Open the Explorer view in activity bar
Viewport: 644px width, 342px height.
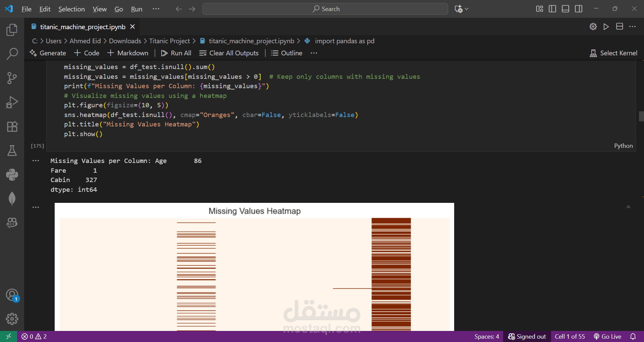(12, 30)
